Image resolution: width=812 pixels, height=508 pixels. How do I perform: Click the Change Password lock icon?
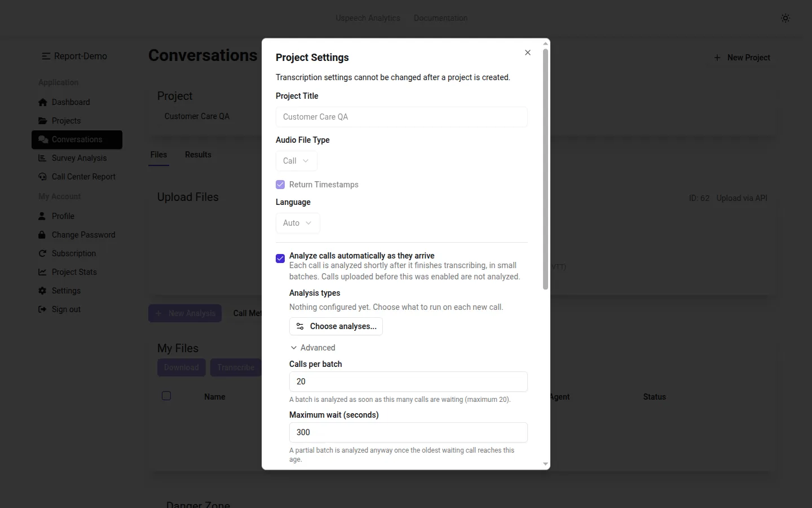click(x=42, y=235)
